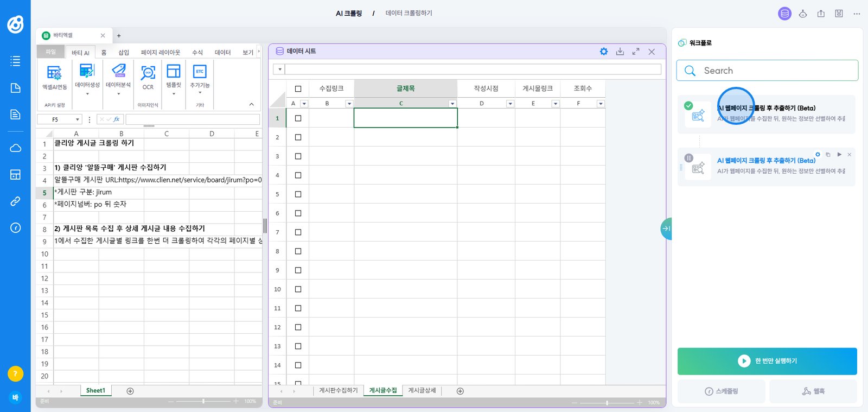Open the 엑셀AI연동 tool in the ribbon
The height and width of the screenshot is (412, 868).
pyautogui.click(x=54, y=77)
